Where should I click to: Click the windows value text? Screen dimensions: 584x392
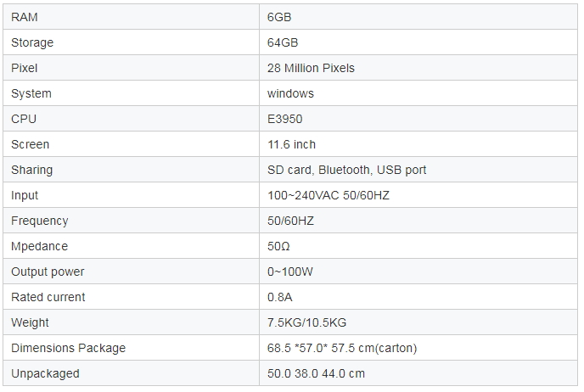(x=290, y=93)
